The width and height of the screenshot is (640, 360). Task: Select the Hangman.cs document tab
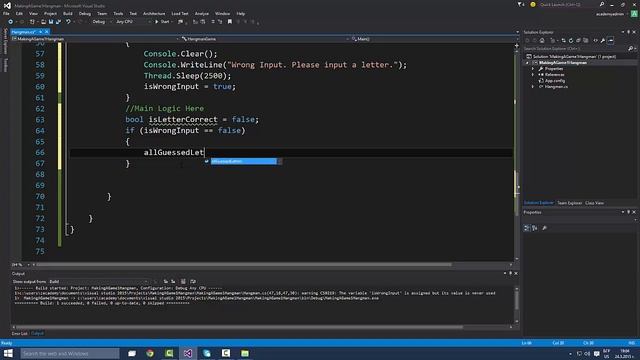(23, 32)
